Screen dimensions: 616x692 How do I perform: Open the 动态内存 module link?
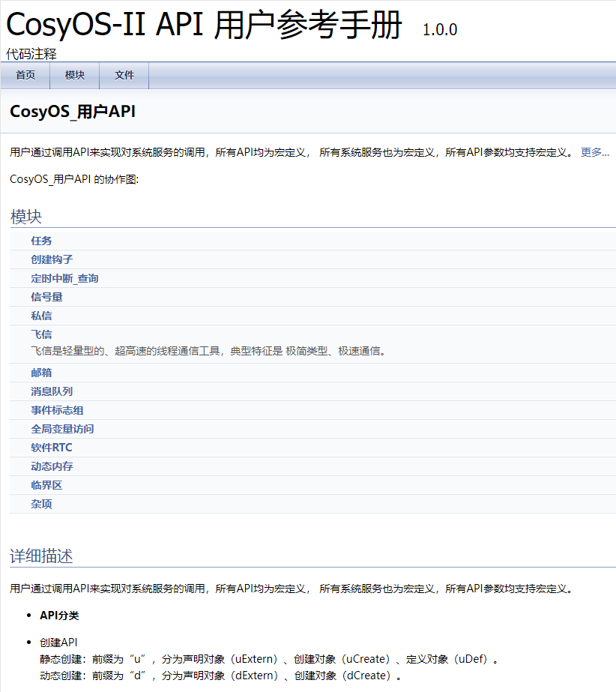[x=52, y=466]
